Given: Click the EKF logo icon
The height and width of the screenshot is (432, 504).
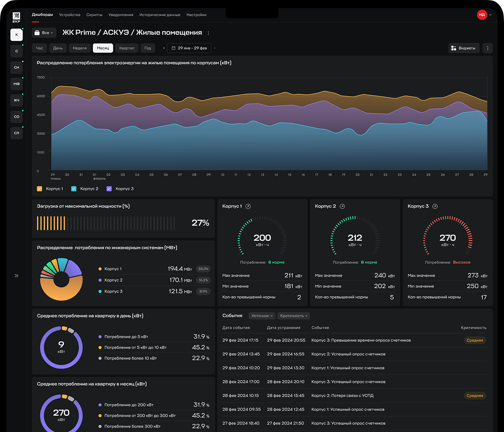Looking at the screenshot, I should point(16,17).
